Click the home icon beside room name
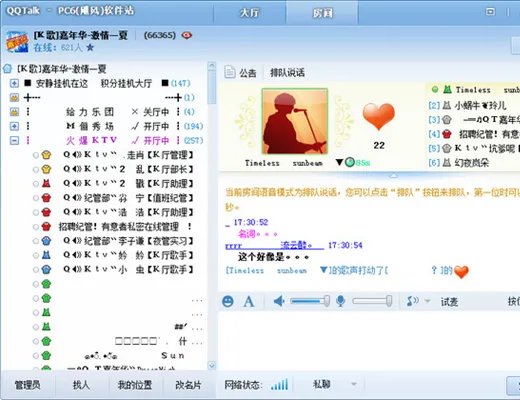Screen dimensions: 520x400 pos(7,69)
